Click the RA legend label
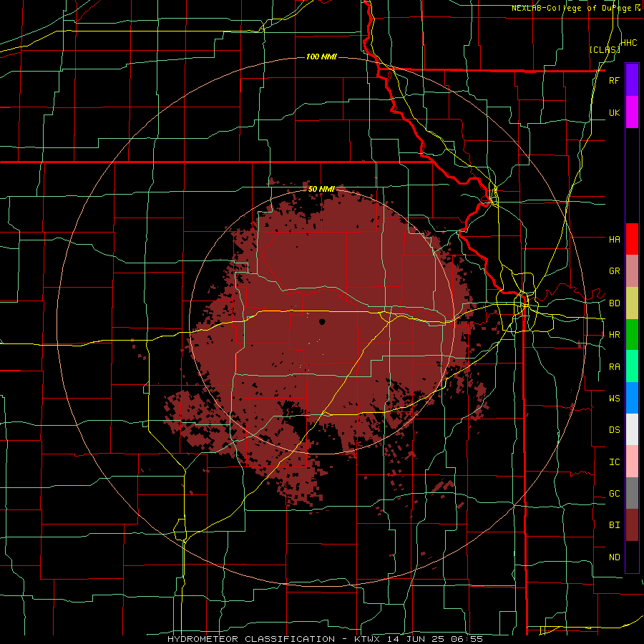The image size is (644, 644). click(x=614, y=367)
